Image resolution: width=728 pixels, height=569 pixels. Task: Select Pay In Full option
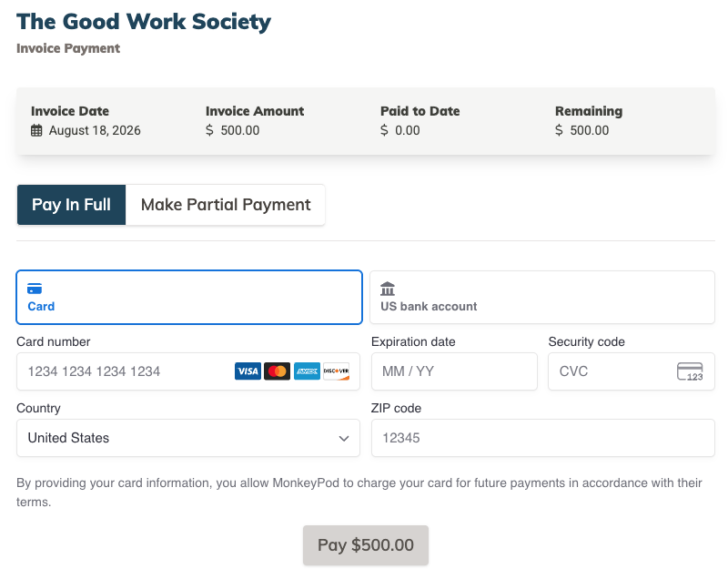coord(71,205)
